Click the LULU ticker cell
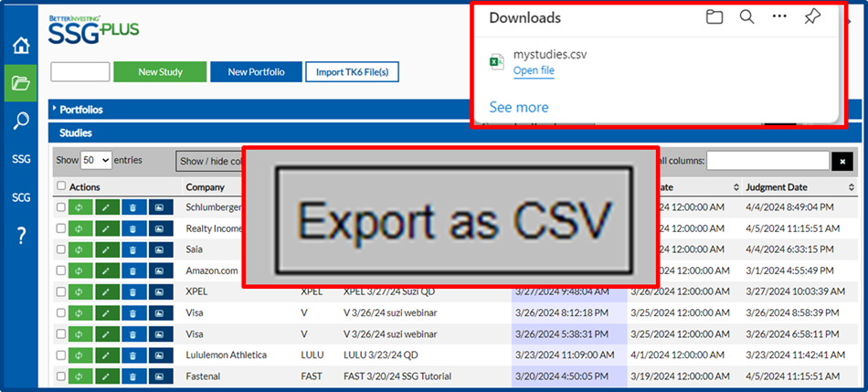Image resolution: width=868 pixels, height=392 pixels. (312, 355)
